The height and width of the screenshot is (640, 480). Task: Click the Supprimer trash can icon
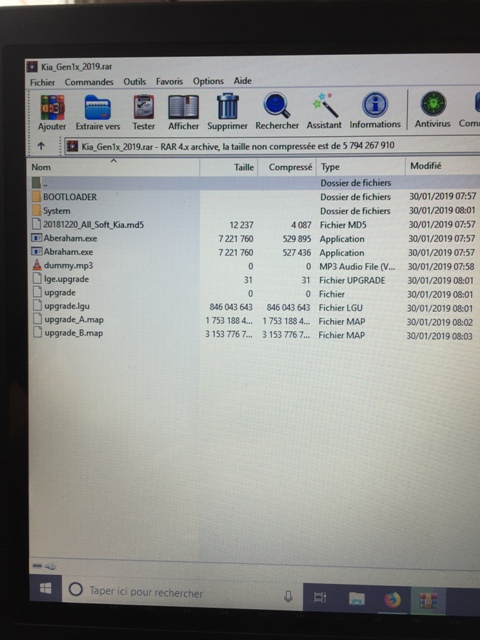(x=227, y=106)
